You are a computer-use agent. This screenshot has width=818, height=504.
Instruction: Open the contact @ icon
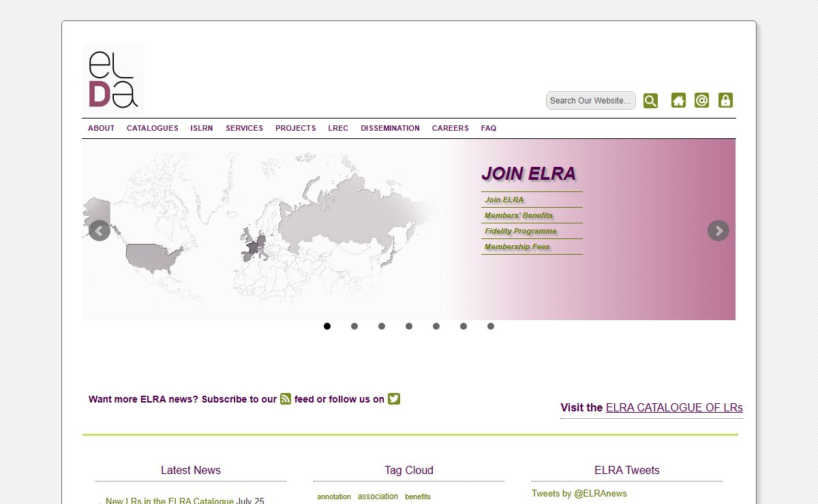pos(701,101)
